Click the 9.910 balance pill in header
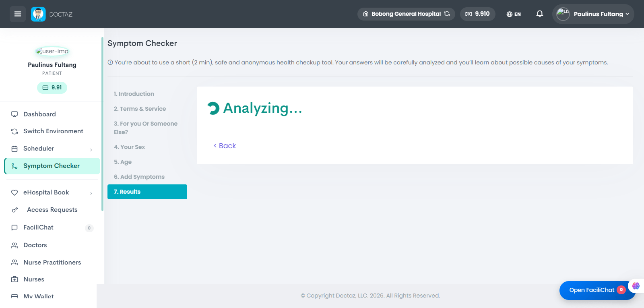 pos(478,14)
